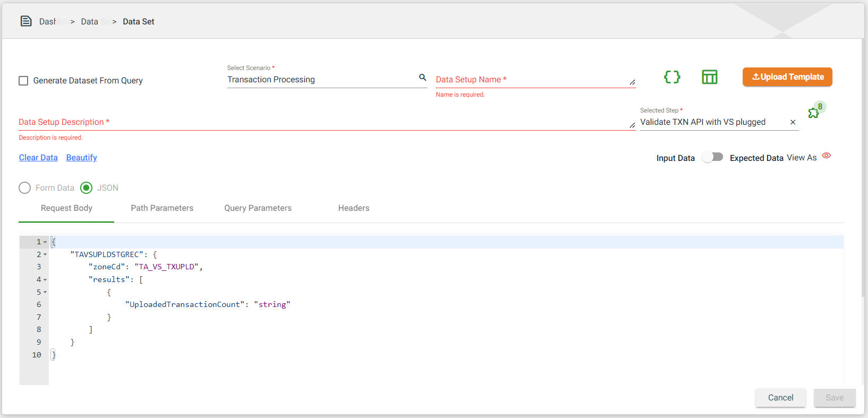Click the red eye View As icon
Viewport: 868px width, 418px height.
(826, 156)
